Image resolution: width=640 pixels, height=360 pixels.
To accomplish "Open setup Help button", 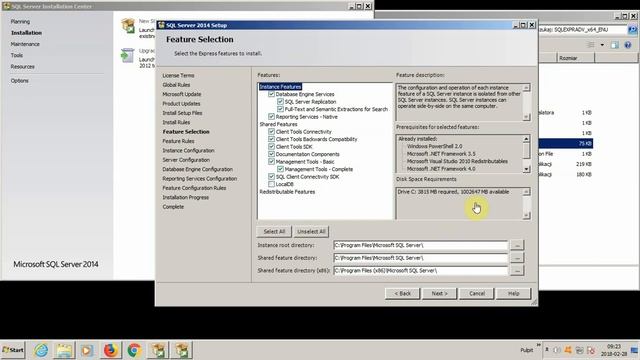I will pyautogui.click(x=513, y=293).
